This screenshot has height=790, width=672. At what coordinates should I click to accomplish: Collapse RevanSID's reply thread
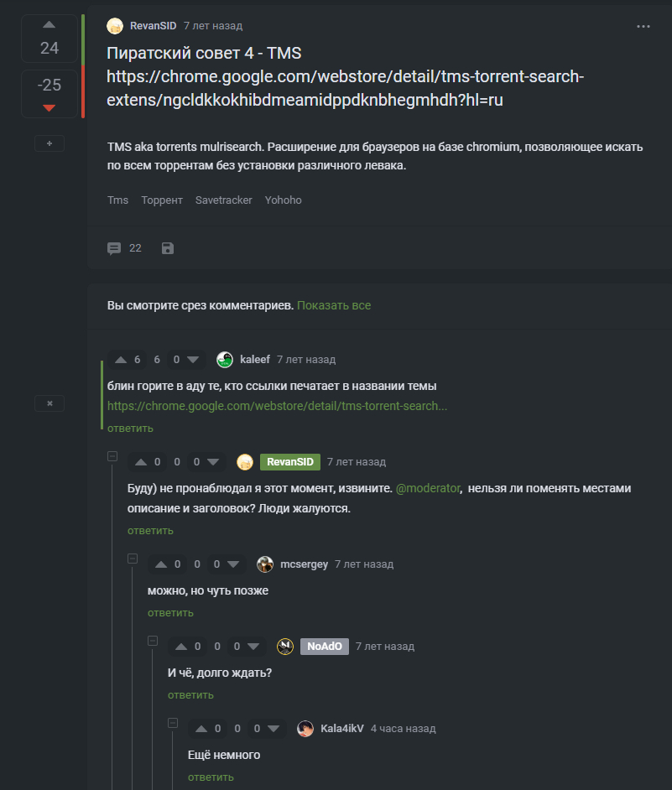click(x=112, y=456)
